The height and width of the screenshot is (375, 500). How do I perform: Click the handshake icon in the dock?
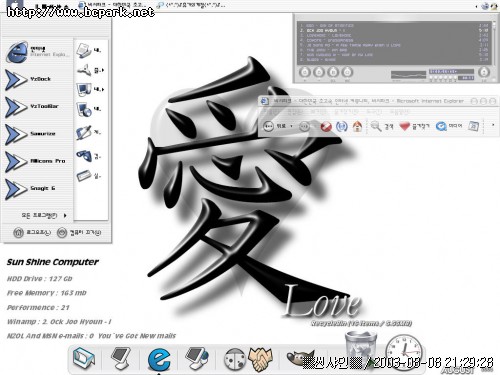[261, 359]
